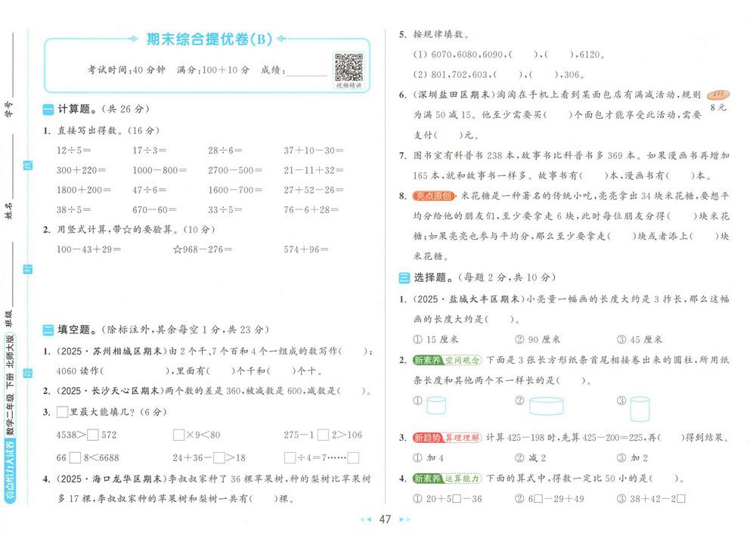Screen dimensions: 756x536
Task: Click the title 期末综合提优卷(B)
Action: pyautogui.click(x=209, y=39)
